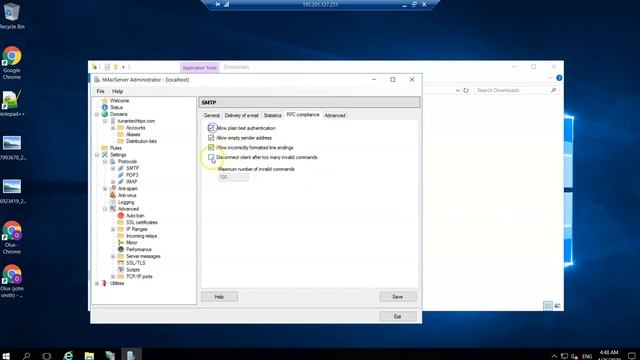Click the Logging page icon
Image resolution: width=640 pixels, height=360 pixels.
pyautogui.click(x=113, y=202)
